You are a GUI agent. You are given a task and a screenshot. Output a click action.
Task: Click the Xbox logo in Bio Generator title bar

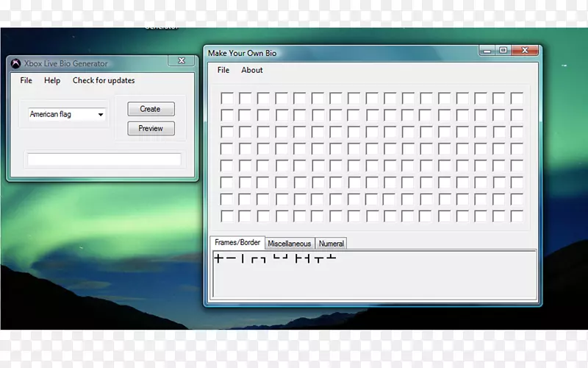15,63
